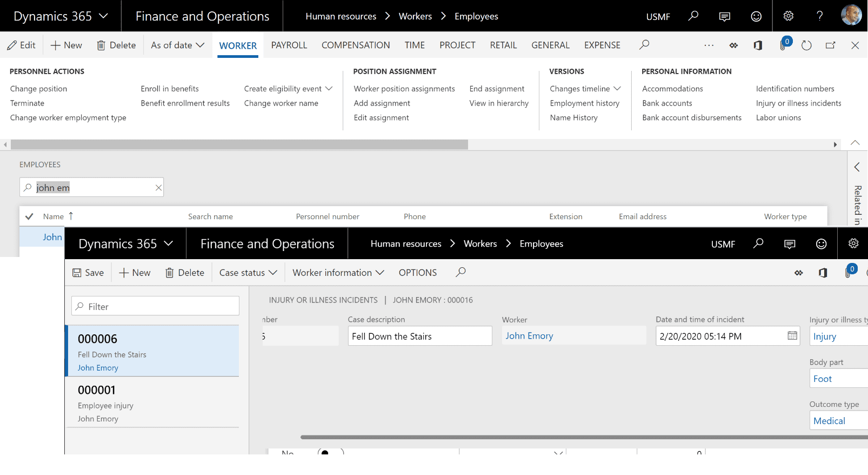The image size is (868, 475).
Task: Save the incident record
Action: click(88, 273)
